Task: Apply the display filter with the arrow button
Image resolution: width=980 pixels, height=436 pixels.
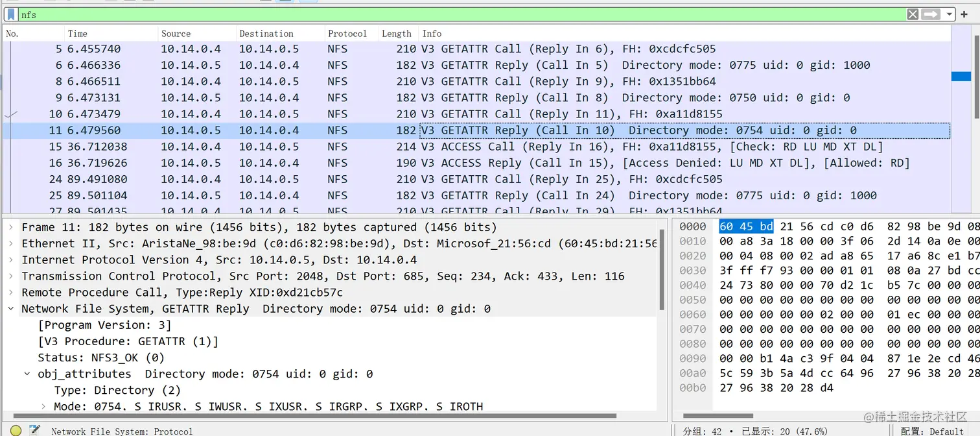Action: pos(931,14)
